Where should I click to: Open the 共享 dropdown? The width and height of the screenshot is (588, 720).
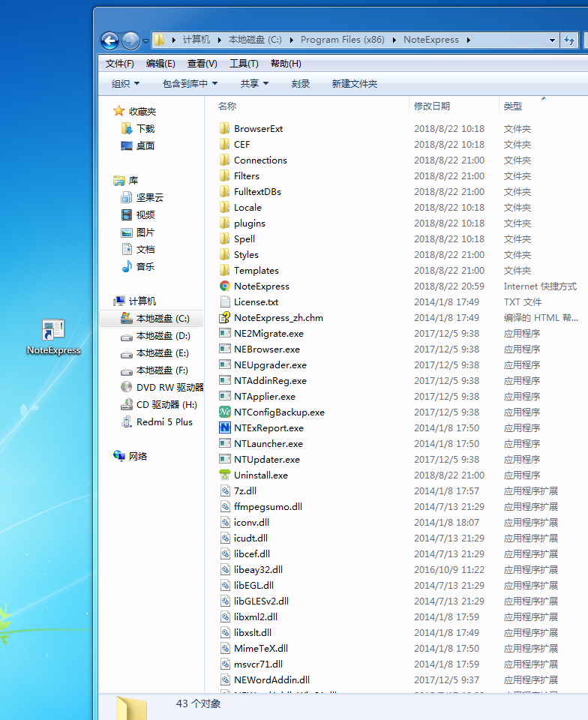pyautogui.click(x=254, y=83)
